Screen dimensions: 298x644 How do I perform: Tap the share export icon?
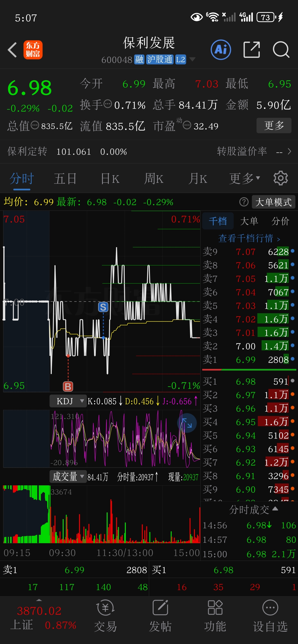click(252, 49)
